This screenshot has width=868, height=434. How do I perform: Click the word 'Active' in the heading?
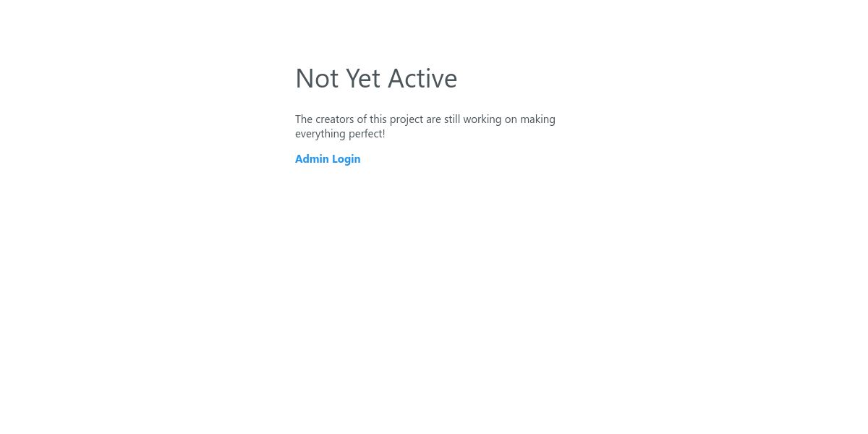pyautogui.click(x=422, y=78)
